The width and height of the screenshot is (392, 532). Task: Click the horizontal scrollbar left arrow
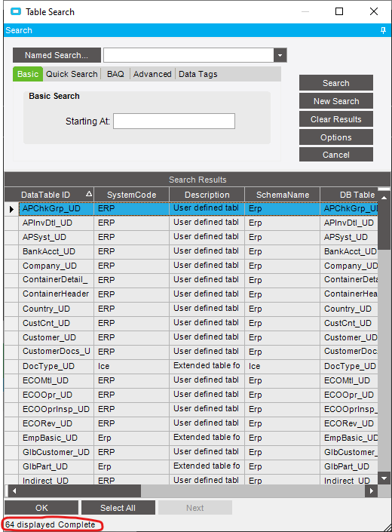point(14,490)
